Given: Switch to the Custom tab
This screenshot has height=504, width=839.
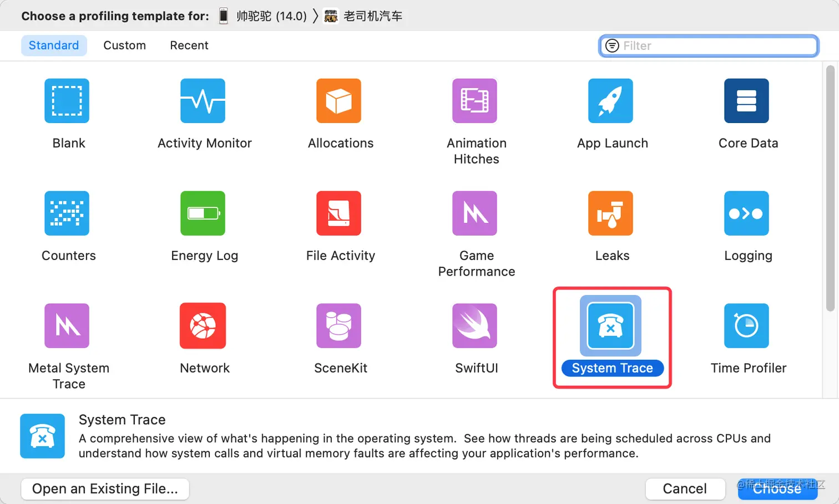Looking at the screenshot, I should [124, 45].
